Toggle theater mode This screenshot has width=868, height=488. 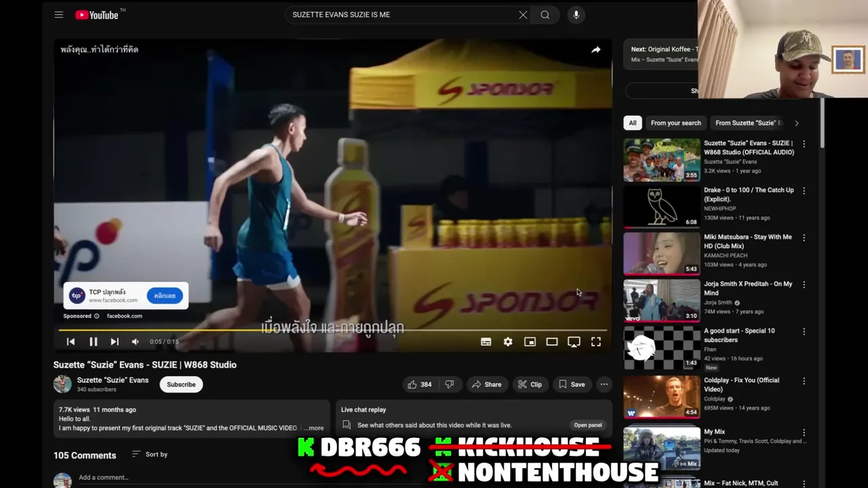click(552, 342)
